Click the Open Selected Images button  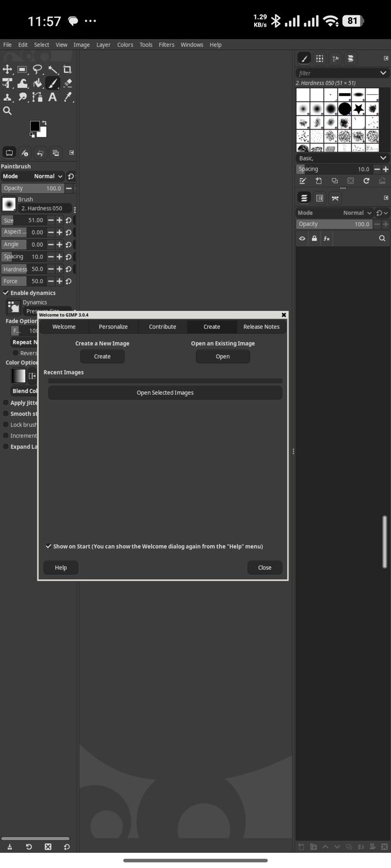(x=165, y=393)
